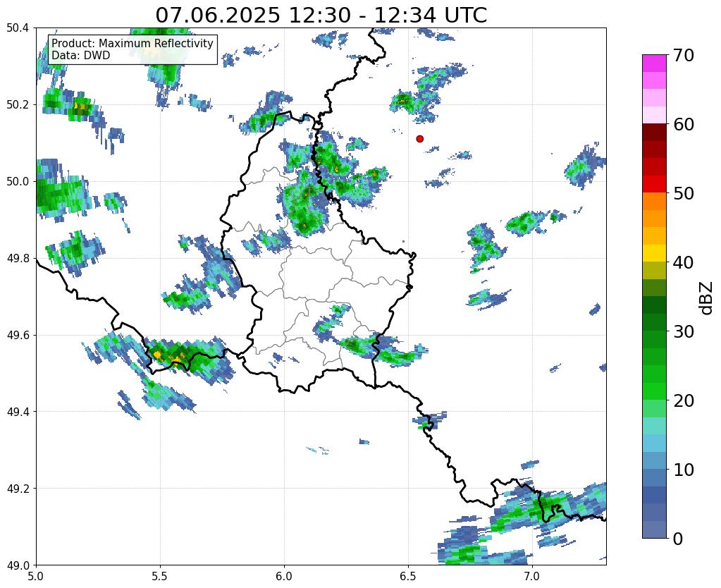
Task: Click the 49.2 latitude axis label
Action: coord(18,488)
